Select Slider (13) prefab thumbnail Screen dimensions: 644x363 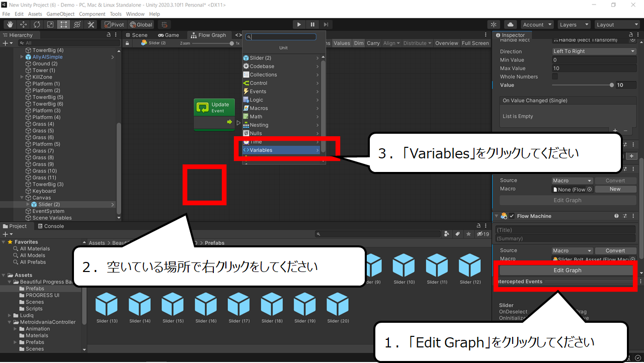106,304
